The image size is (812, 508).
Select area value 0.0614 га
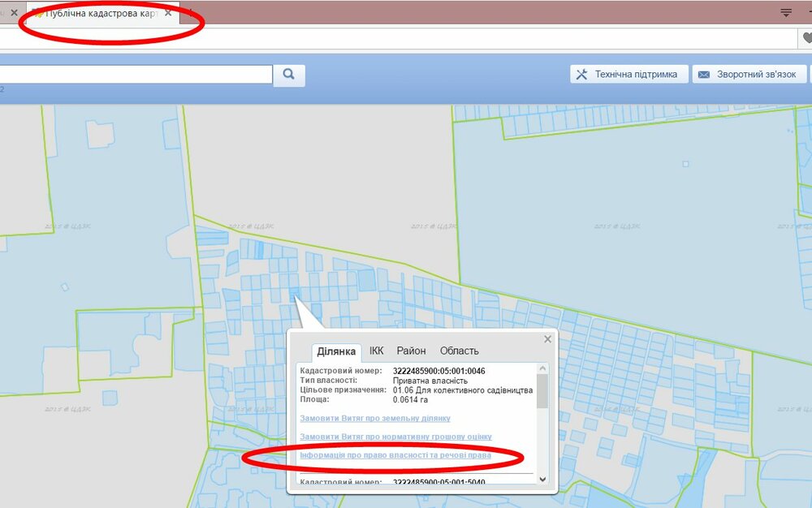point(410,399)
